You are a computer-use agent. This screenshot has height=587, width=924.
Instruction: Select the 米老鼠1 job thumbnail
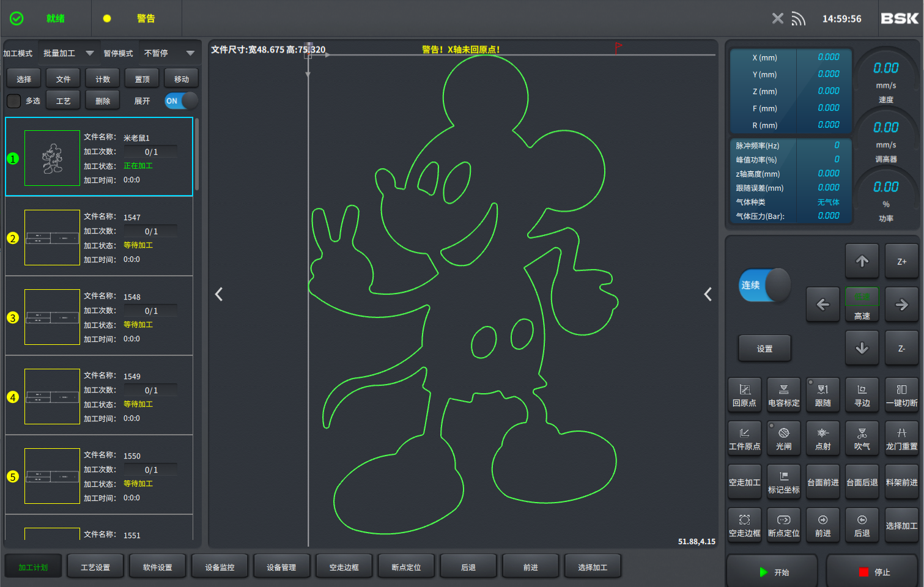tap(52, 158)
